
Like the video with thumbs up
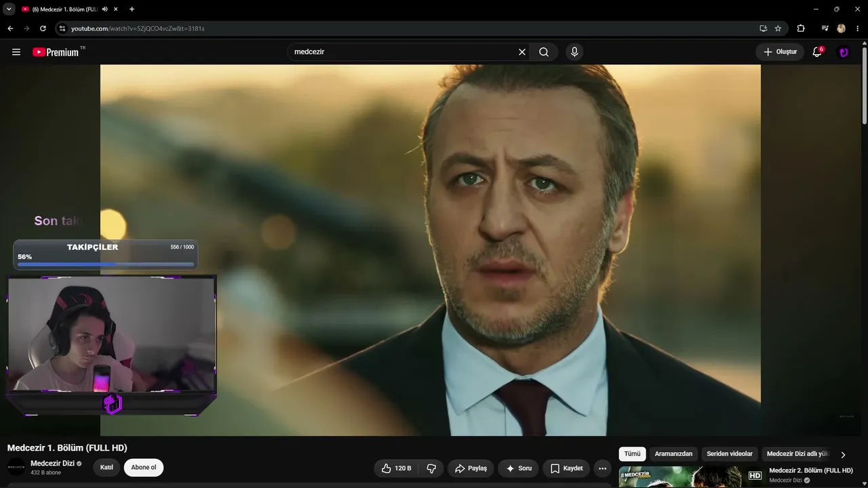[397, 468]
